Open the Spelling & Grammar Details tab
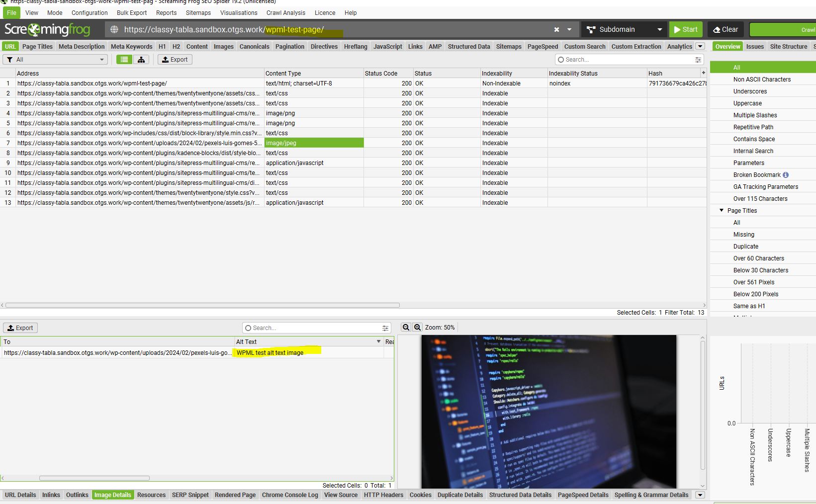816x504 pixels. pos(651,495)
